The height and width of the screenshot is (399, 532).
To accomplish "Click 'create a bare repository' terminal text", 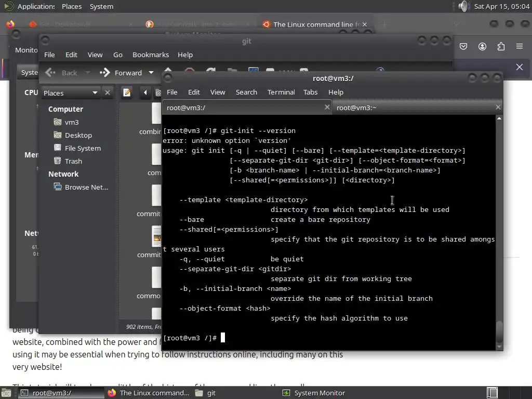I will coord(320,220).
